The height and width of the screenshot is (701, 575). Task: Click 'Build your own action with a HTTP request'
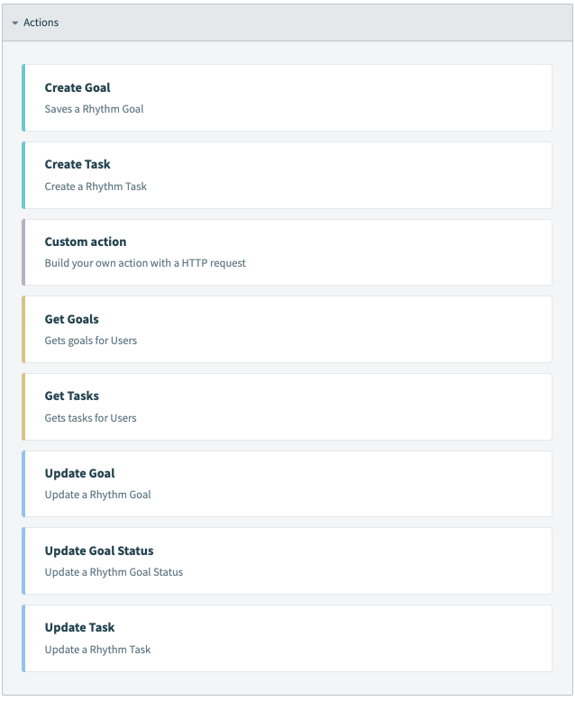tap(145, 263)
